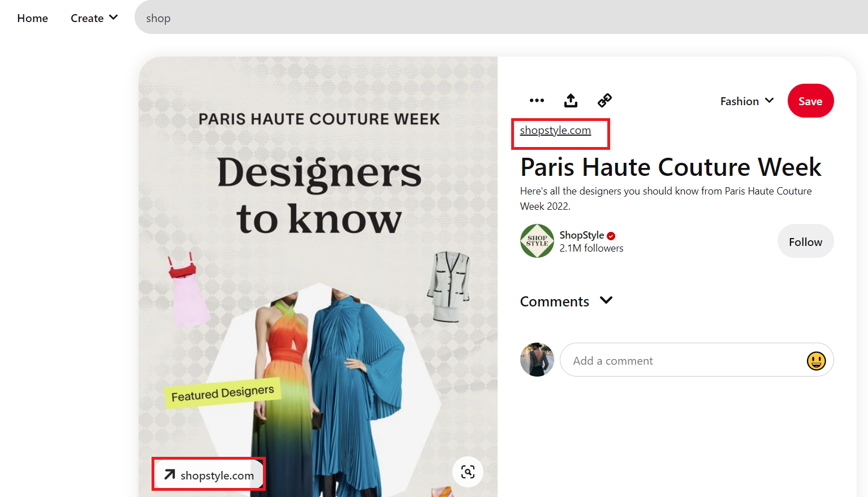
Task: Follow the ShopStyle account
Action: click(805, 241)
